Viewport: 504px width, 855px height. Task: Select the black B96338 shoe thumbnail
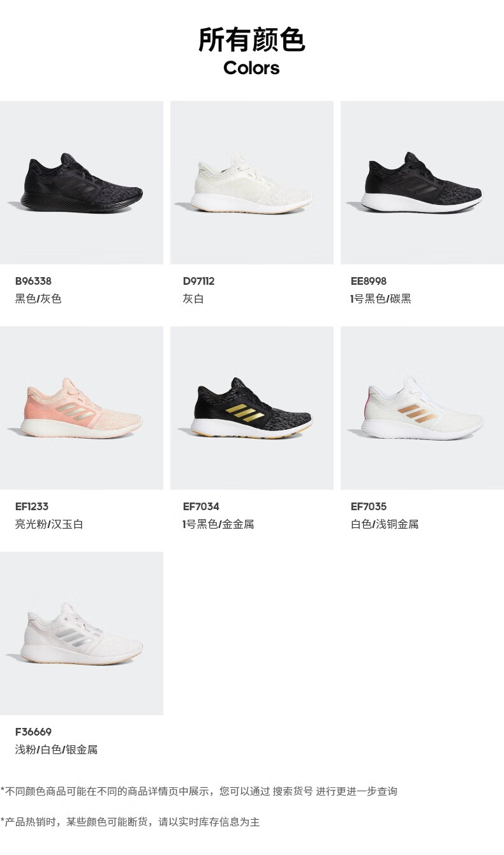pos(82,183)
